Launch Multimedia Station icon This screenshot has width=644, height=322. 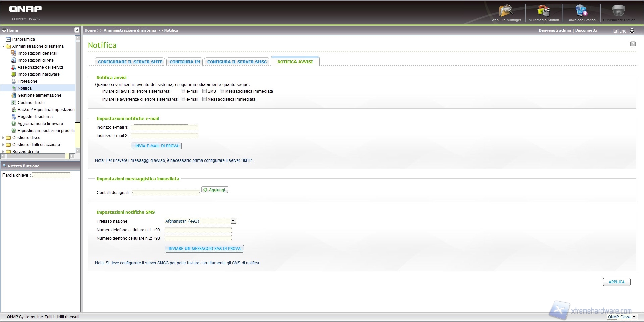[x=543, y=11]
